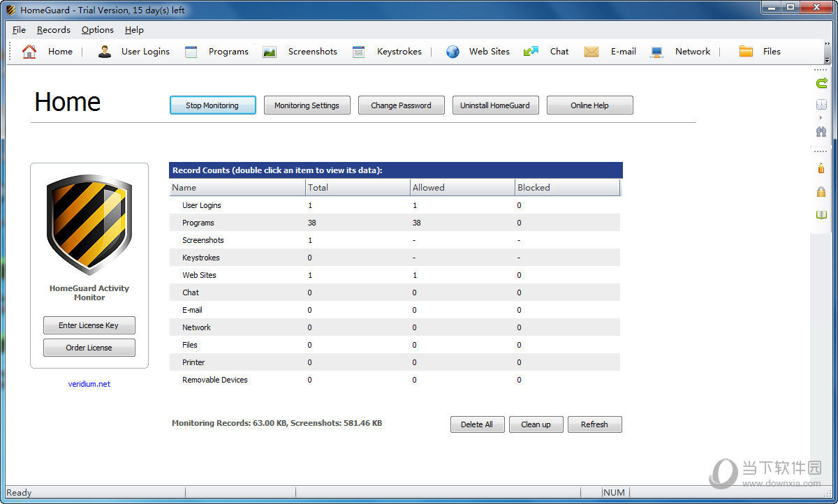Select the Programs row in record counts
Screen dimensions: 838x504
point(198,223)
